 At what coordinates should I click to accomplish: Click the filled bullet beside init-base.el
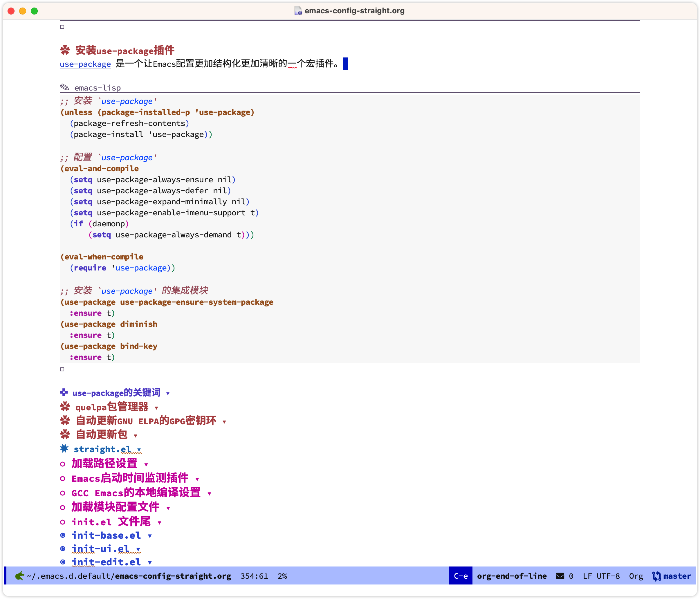(x=62, y=535)
